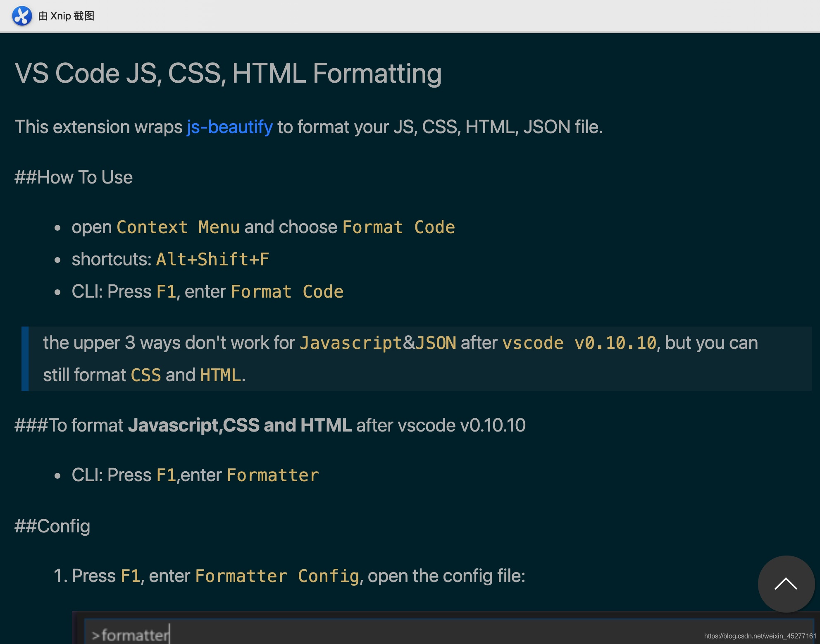Click the Context Menu code span
Viewport: 820px width, 644px height.
tap(179, 227)
